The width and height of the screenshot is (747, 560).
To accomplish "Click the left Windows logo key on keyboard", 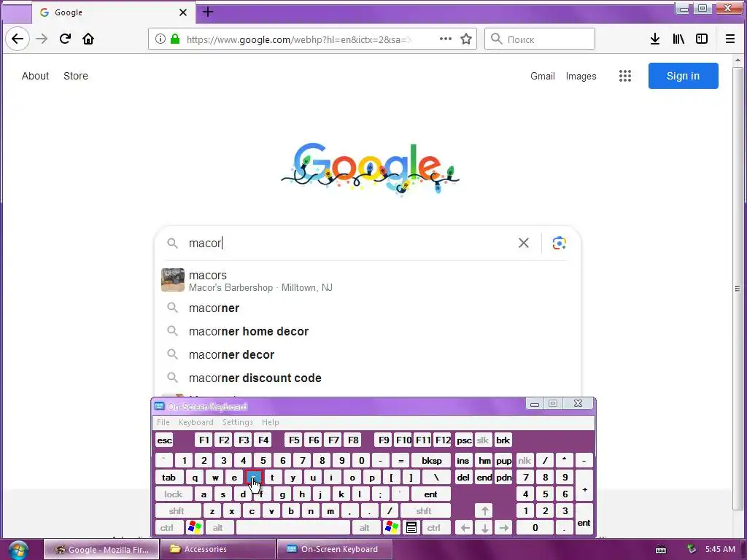I will pyautogui.click(x=195, y=527).
